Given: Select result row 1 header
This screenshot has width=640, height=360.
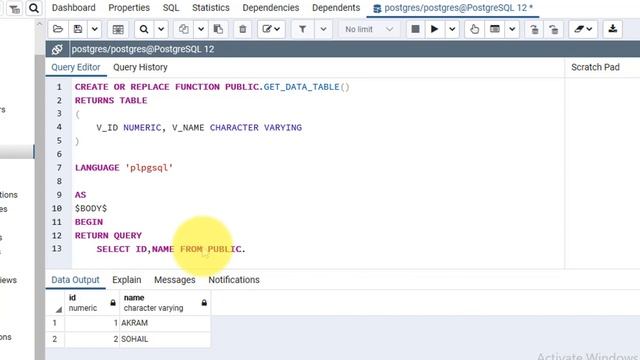Looking at the screenshot, I should (55, 323).
